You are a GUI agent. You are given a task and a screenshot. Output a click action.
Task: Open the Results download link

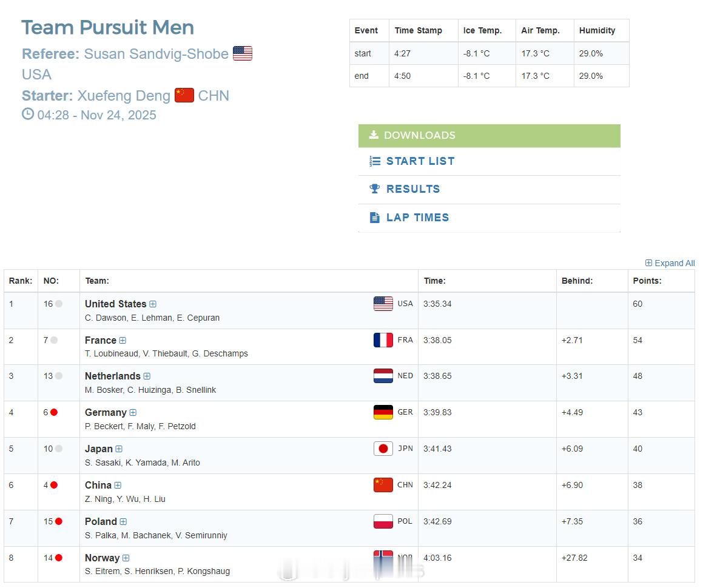pyautogui.click(x=412, y=189)
